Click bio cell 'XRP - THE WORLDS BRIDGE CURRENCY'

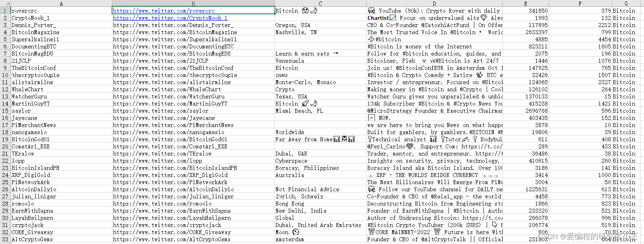[434, 175]
